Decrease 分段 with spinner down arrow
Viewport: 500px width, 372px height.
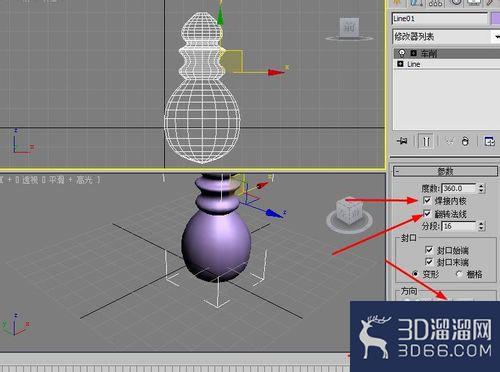coord(481,229)
